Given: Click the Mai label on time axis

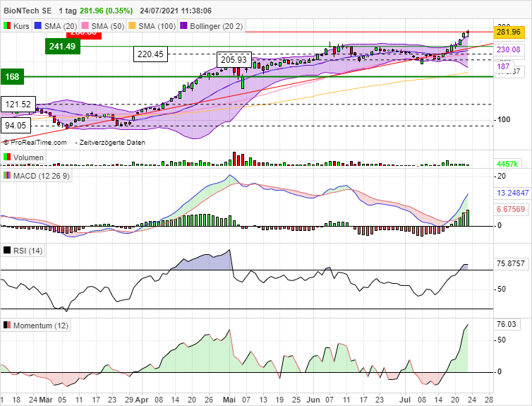Looking at the screenshot, I should (229, 400).
